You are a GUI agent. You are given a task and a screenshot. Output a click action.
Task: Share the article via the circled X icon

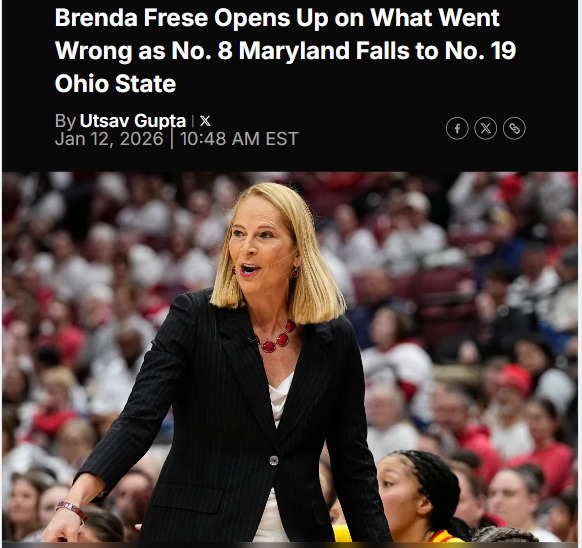click(x=485, y=128)
